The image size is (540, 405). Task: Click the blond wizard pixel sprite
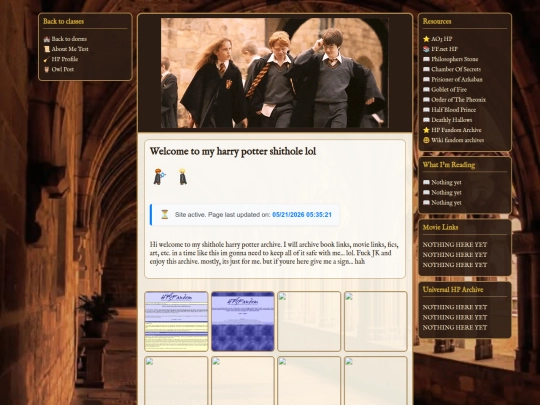point(183,177)
